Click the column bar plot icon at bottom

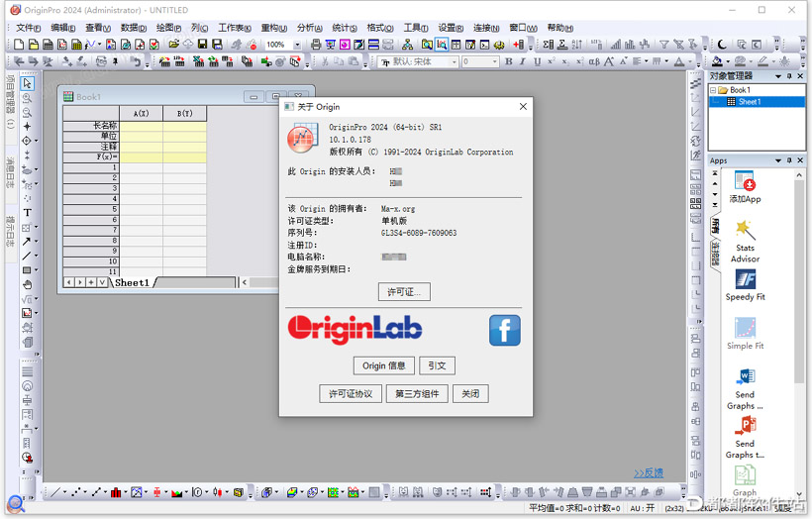tap(116, 492)
